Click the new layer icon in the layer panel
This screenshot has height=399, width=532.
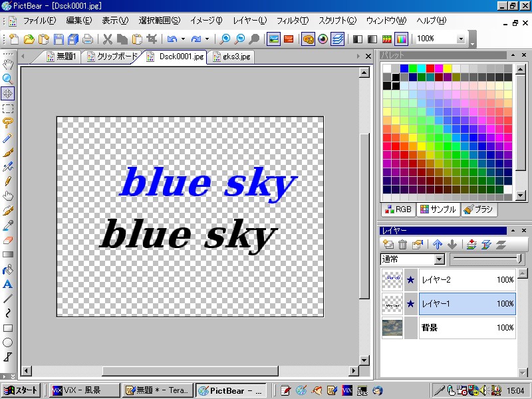(x=388, y=245)
